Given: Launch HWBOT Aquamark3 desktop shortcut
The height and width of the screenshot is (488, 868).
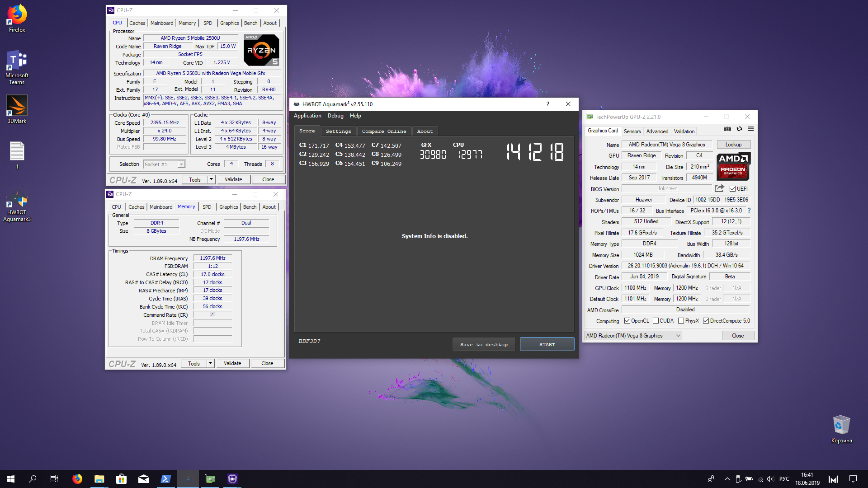Looking at the screenshot, I should [17, 206].
